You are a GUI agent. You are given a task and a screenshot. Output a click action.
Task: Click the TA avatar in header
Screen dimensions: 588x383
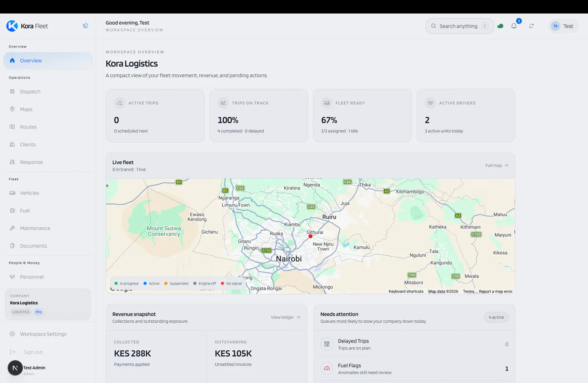(555, 26)
